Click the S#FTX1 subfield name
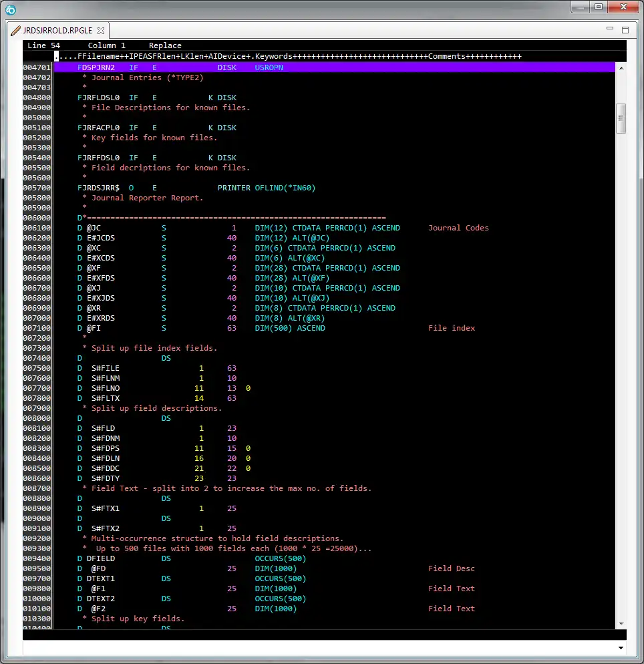This screenshot has height=664, width=644. (x=106, y=508)
